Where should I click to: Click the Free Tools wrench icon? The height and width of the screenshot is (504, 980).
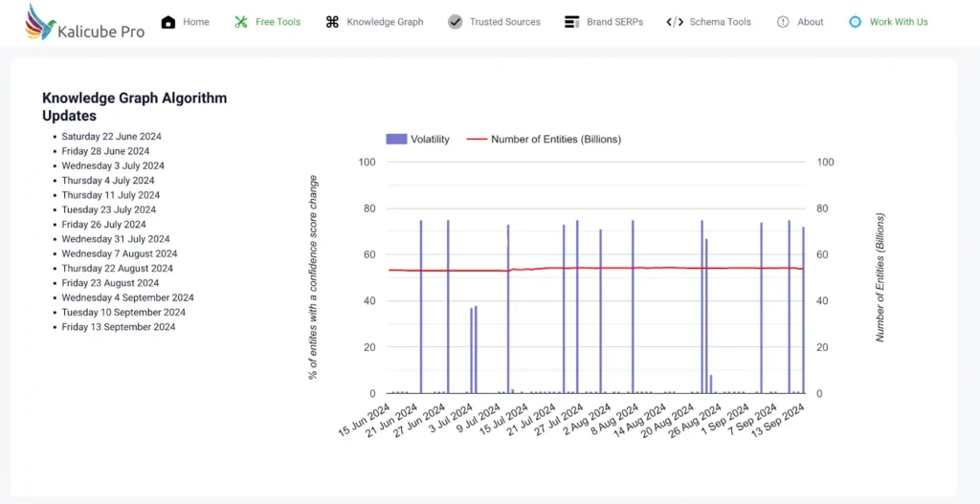pyautogui.click(x=241, y=22)
